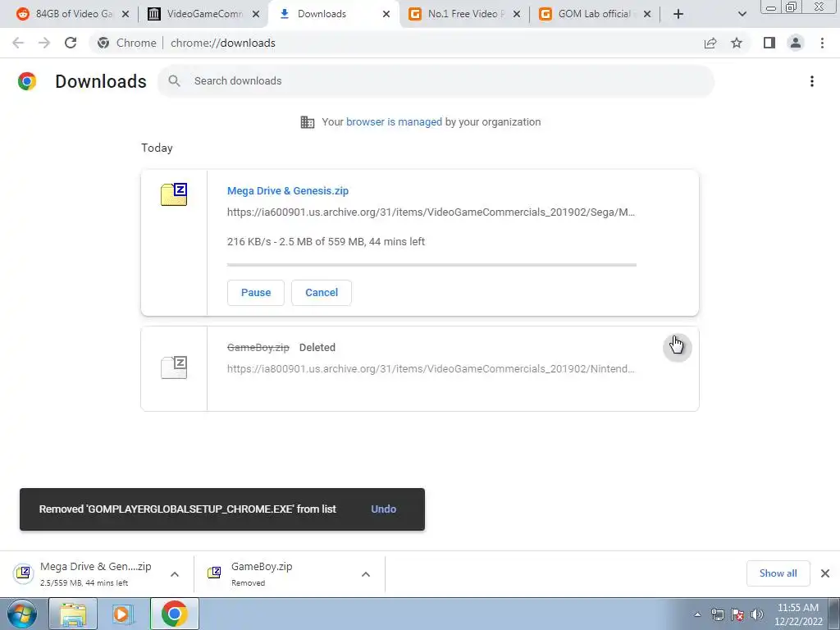Undo removal of GOMPLAYERGLOBALSETUP_CHROME.EXE
The height and width of the screenshot is (630, 840).
click(384, 509)
